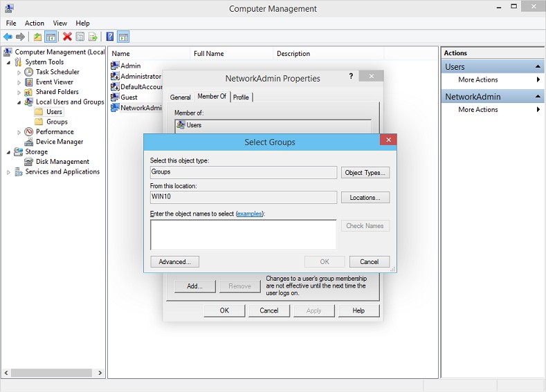The width and height of the screenshot is (546, 392).
Task: Open the Action menu
Action: 35,23
